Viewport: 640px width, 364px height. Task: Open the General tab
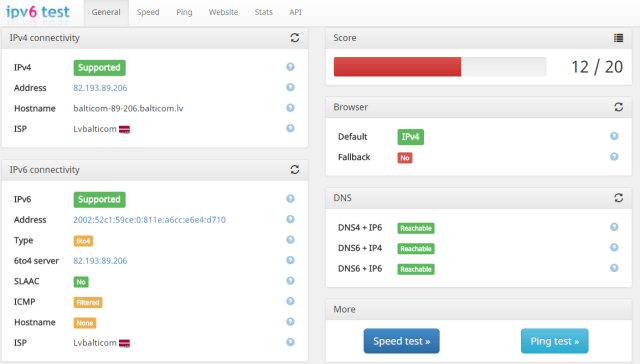[106, 12]
